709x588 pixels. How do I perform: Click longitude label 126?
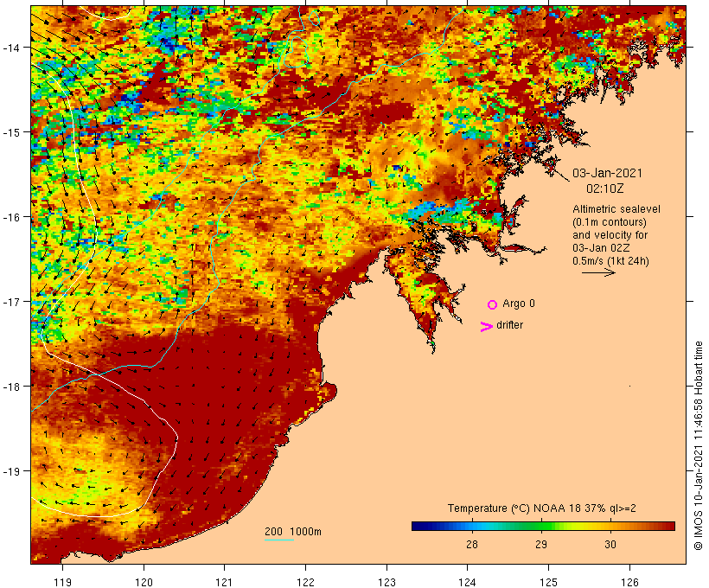629,582
